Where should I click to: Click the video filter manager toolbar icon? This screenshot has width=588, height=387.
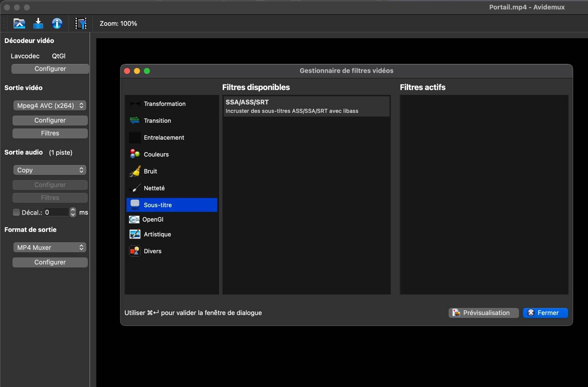81,24
